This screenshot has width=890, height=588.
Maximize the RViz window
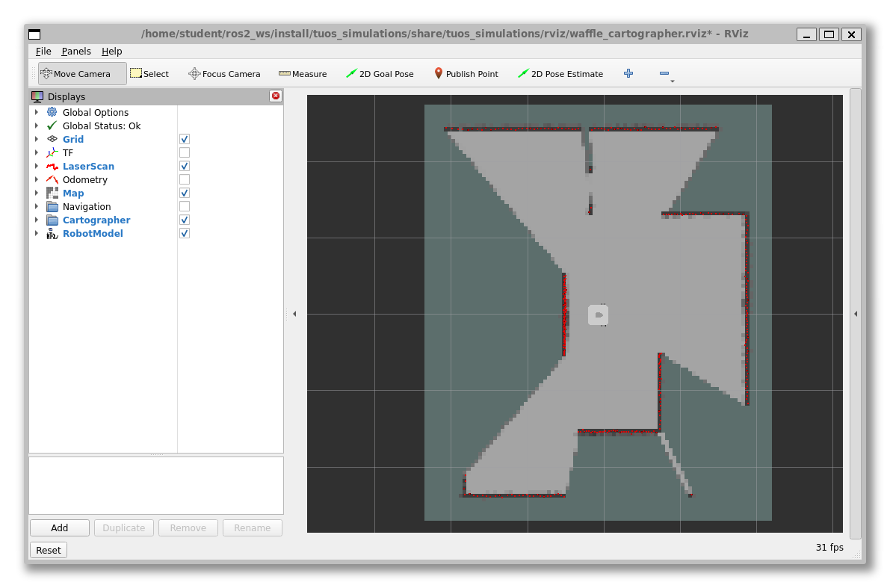829,34
